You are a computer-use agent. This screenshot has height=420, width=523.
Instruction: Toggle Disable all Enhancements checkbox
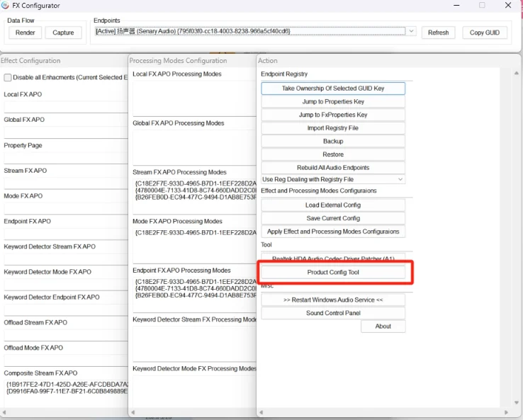pos(8,78)
